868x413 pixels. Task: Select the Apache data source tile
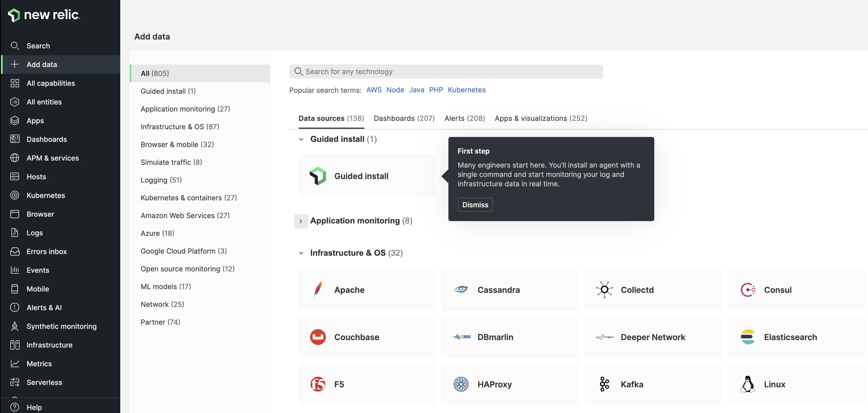point(366,290)
